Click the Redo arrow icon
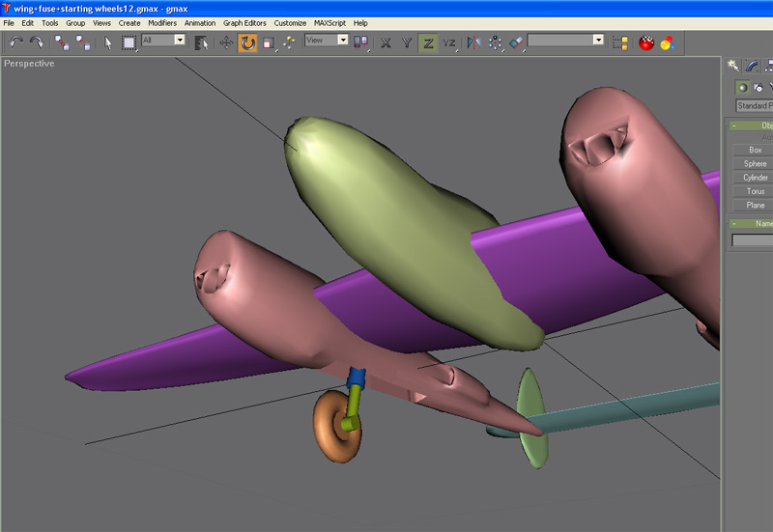Viewport: 773px width, 532px height. [x=37, y=42]
